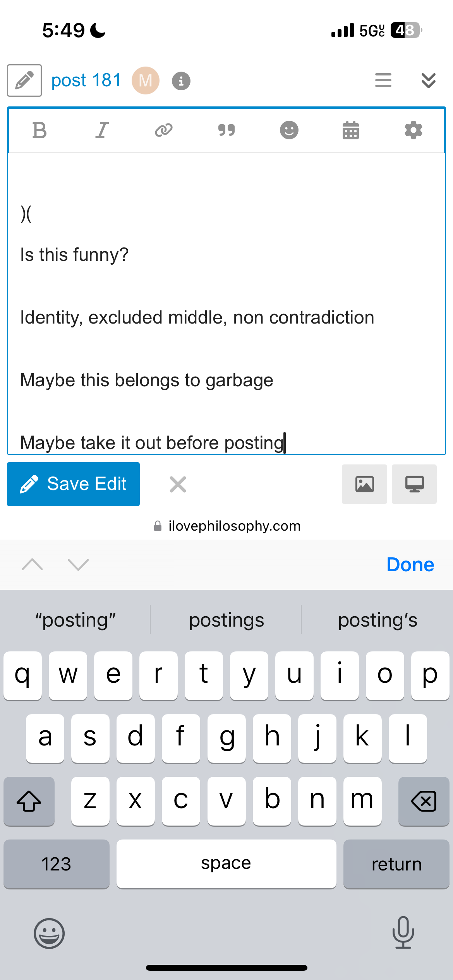This screenshot has width=453, height=980.
Task: Insert a date using the calendar icon
Action: pos(351,130)
